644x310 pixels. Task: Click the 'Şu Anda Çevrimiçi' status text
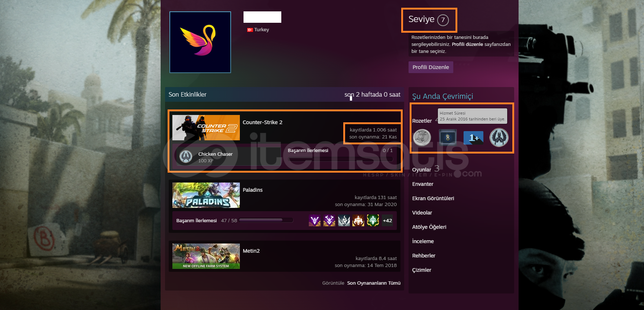click(443, 96)
